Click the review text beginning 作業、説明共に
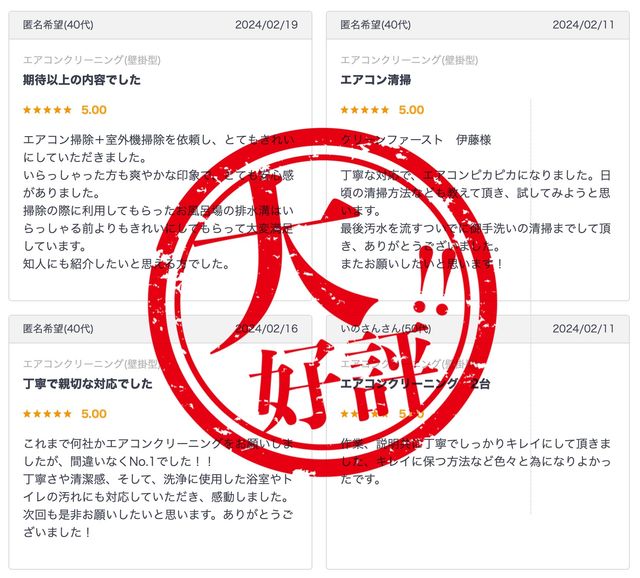Screen dimensions: 640x578 [476, 461]
